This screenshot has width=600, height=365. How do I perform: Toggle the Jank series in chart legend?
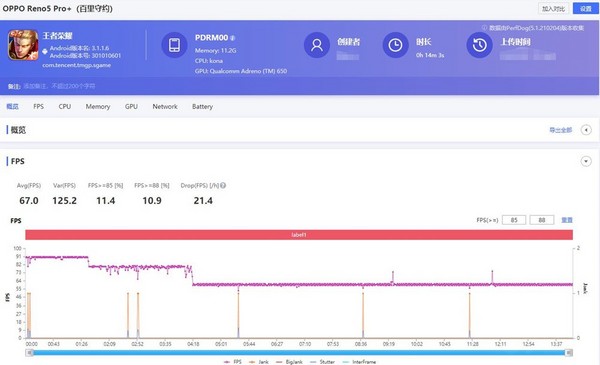coord(259,362)
